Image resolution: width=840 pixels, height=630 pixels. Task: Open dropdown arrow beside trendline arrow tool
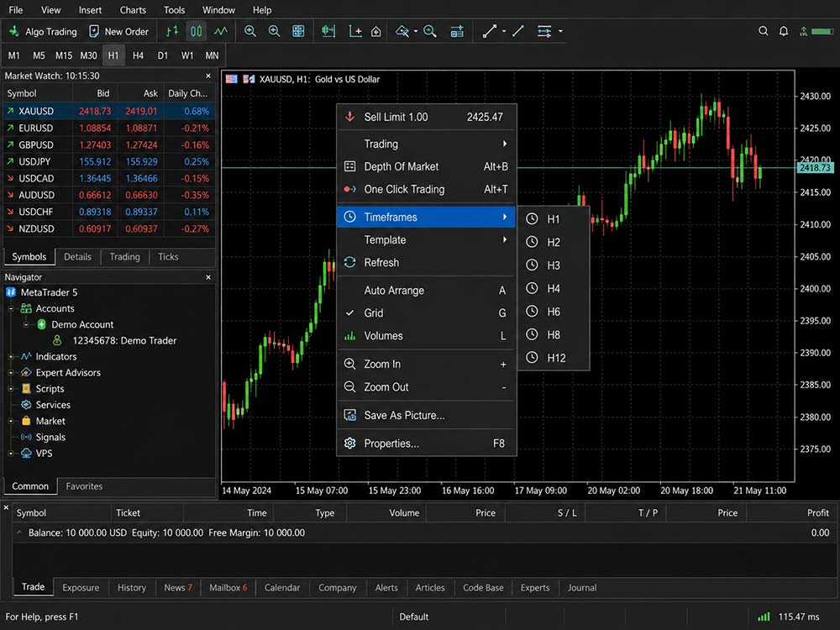coord(504,32)
